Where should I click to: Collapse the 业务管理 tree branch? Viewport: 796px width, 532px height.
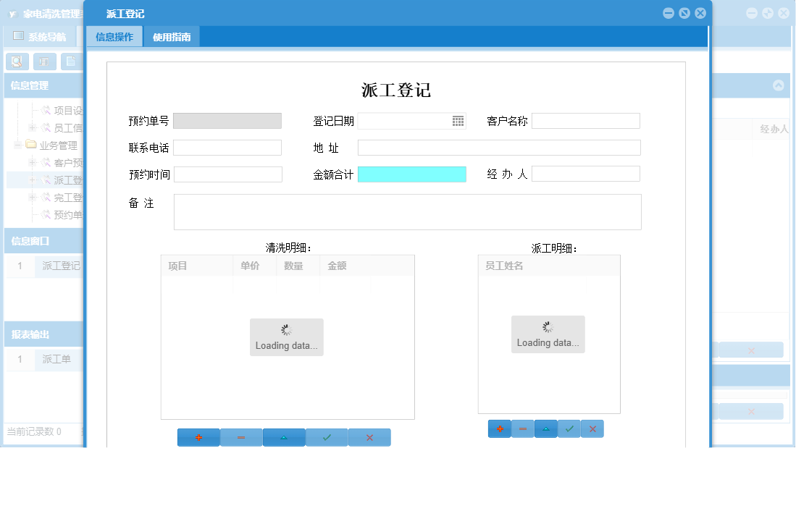point(16,145)
